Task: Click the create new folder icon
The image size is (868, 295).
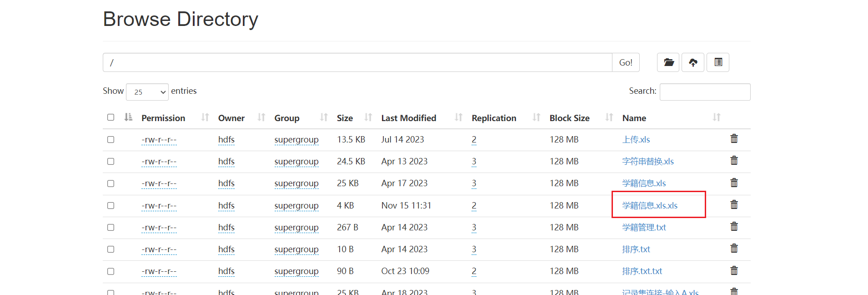Action: (668, 62)
